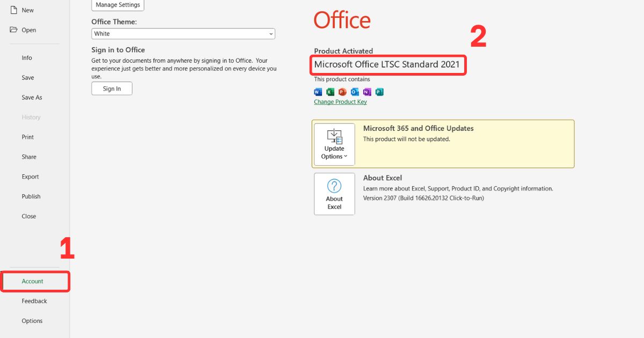Open the Share page
The height and width of the screenshot is (338, 644).
click(x=29, y=157)
